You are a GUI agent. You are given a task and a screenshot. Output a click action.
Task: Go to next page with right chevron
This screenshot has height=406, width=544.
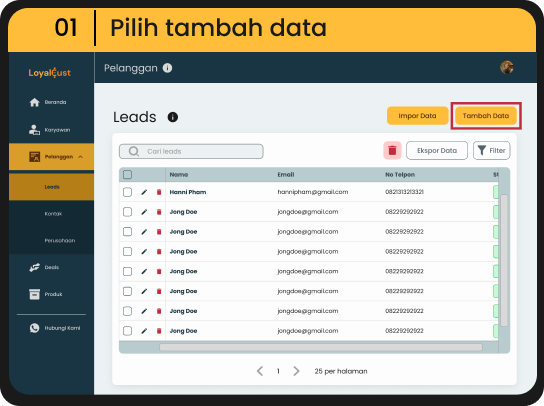(296, 371)
